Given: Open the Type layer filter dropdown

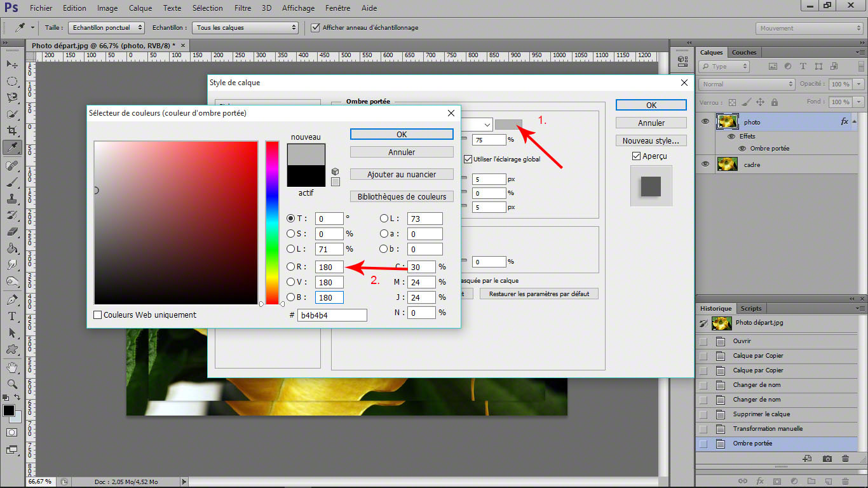Looking at the screenshot, I should [724, 66].
